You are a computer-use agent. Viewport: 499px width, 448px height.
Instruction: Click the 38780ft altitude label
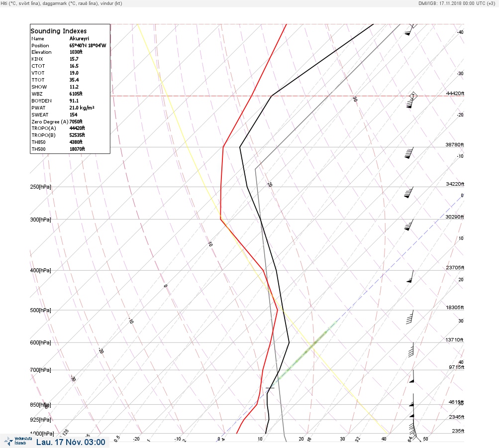pos(454,144)
